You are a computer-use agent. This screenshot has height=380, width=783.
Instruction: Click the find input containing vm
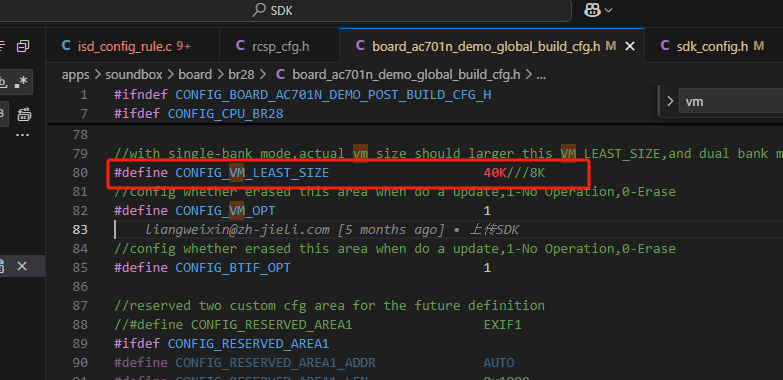(x=731, y=101)
